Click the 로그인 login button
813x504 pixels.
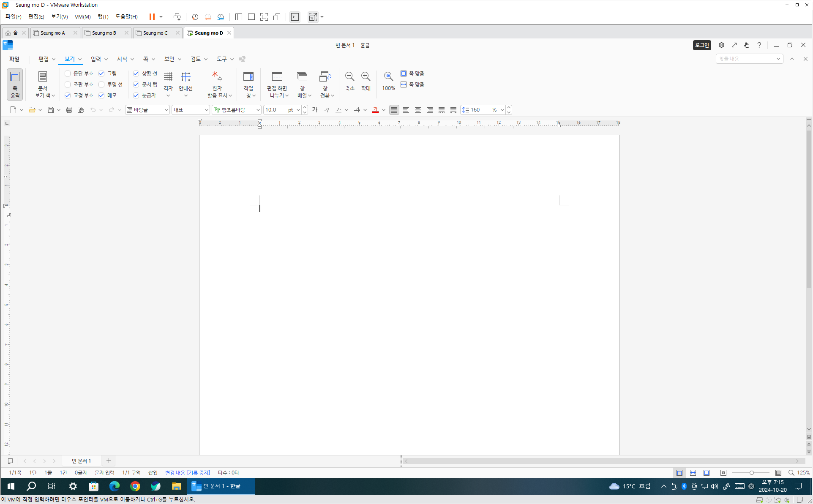[701, 45]
